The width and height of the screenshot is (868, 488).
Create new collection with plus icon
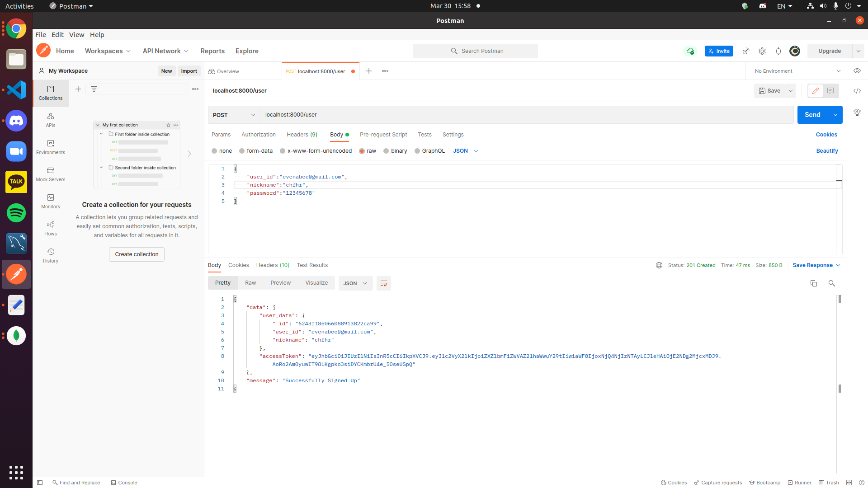click(78, 89)
